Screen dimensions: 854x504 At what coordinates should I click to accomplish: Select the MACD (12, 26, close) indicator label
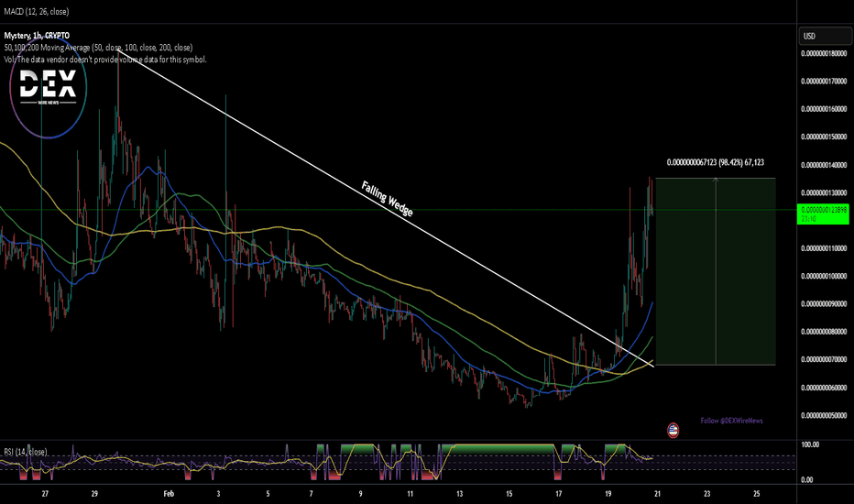37,11
